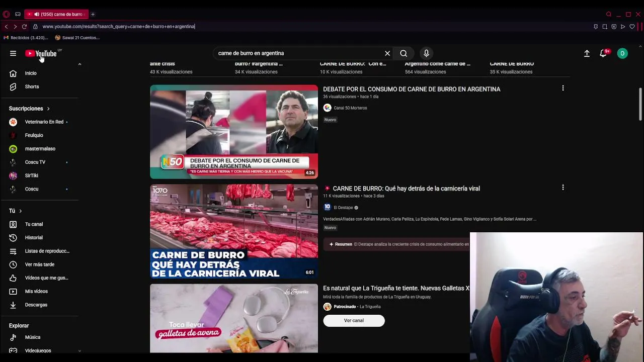
Task: Open La Trigueña galletas de avena thumbnail
Action: point(234,318)
